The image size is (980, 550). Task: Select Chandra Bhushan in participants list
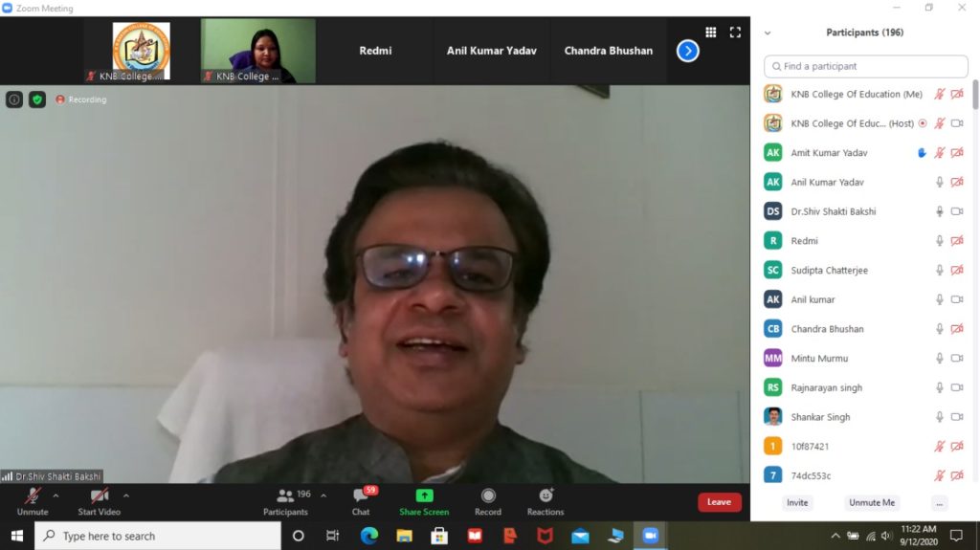pos(864,329)
